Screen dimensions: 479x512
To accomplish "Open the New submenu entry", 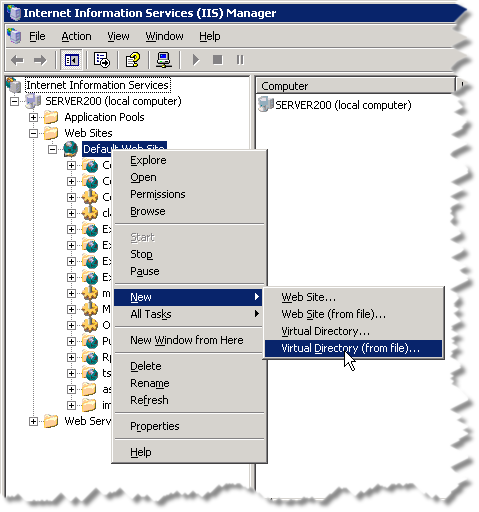I will [x=188, y=297].
